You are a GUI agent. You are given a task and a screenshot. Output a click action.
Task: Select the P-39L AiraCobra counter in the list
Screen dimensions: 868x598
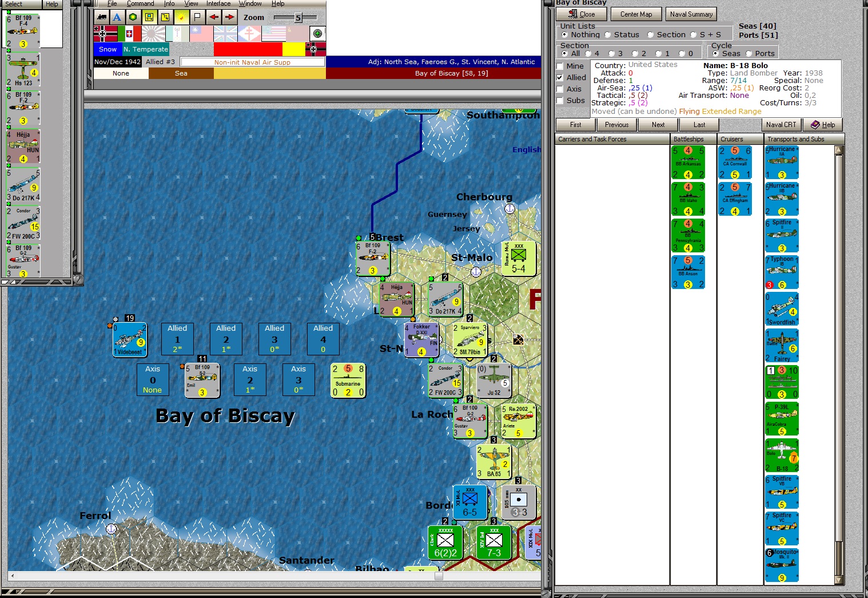pos(782,419)
